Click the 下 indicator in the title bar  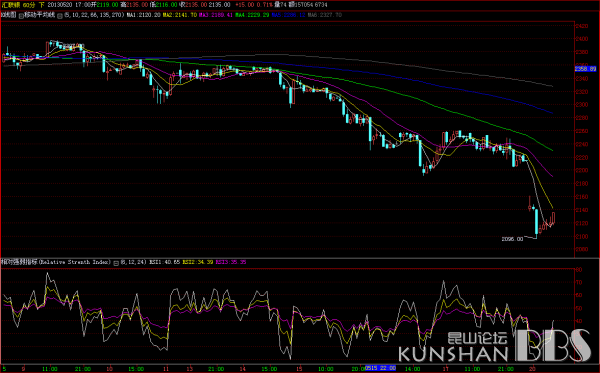click(x=42, y=5)
